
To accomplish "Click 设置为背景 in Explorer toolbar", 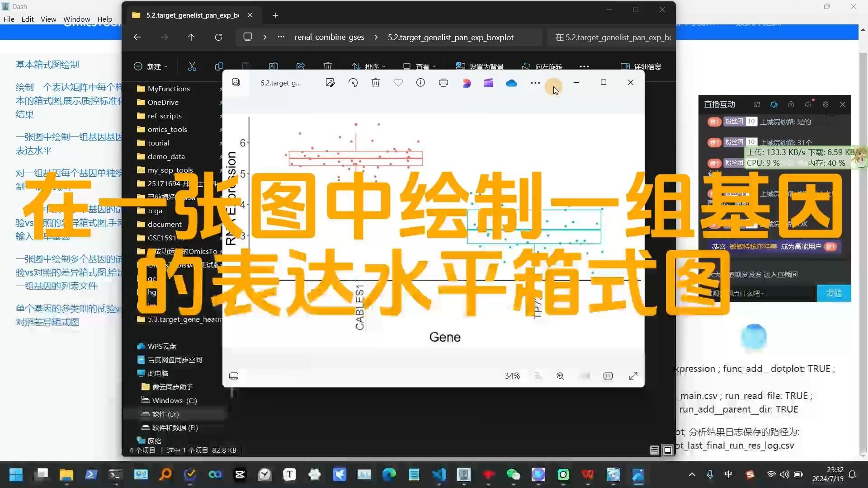I will click(x=480, y=66).
